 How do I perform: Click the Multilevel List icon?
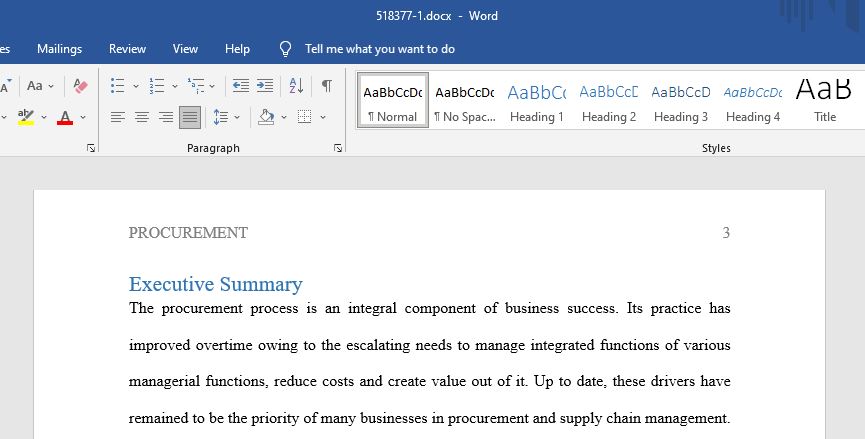click(196, 85)
